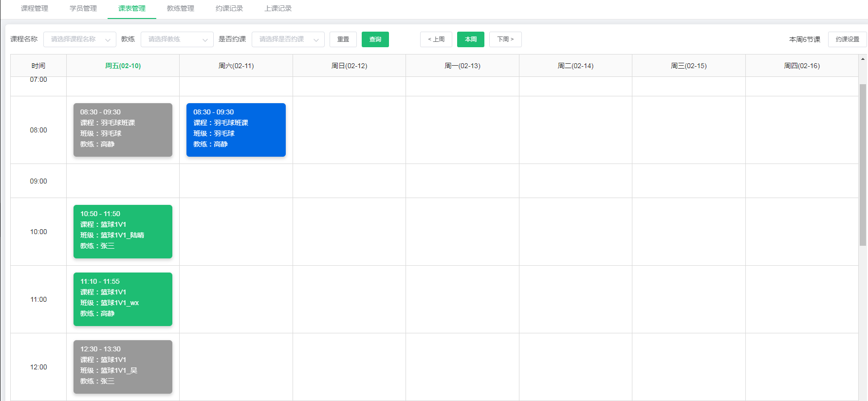Image resolution: width=868 pixels, height=401 pixels.
Task: Click the green 查询 button
Action: pyautogui.click(x=375, y=39)
